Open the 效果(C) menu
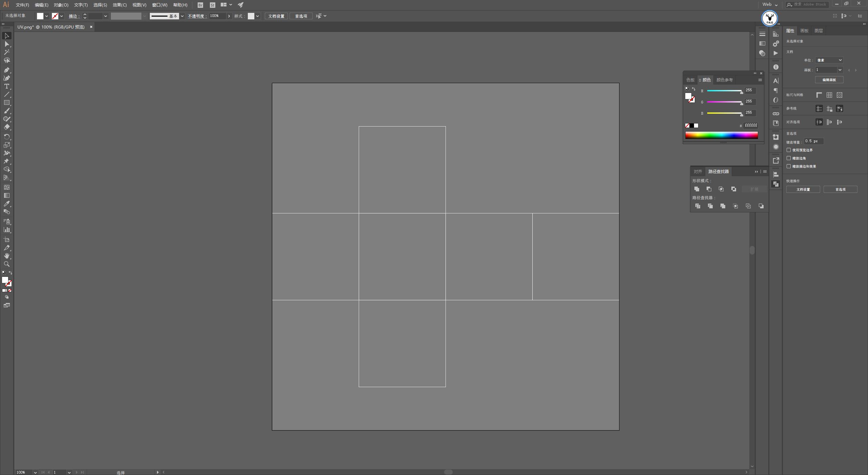The height and width of the screenshot is (475, 868). [x=119, y=5]
